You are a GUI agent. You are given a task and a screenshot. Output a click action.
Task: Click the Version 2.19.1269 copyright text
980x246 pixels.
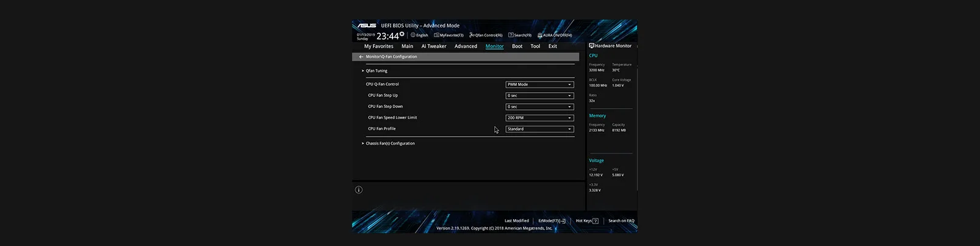point(494,228)
